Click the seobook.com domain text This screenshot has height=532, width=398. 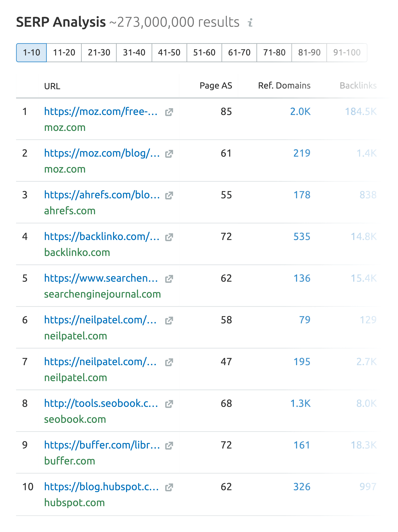click(x=75, y=419)
